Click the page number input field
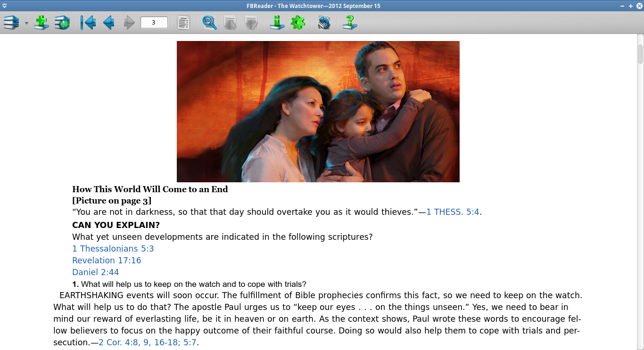 click(x=154, y=22)
